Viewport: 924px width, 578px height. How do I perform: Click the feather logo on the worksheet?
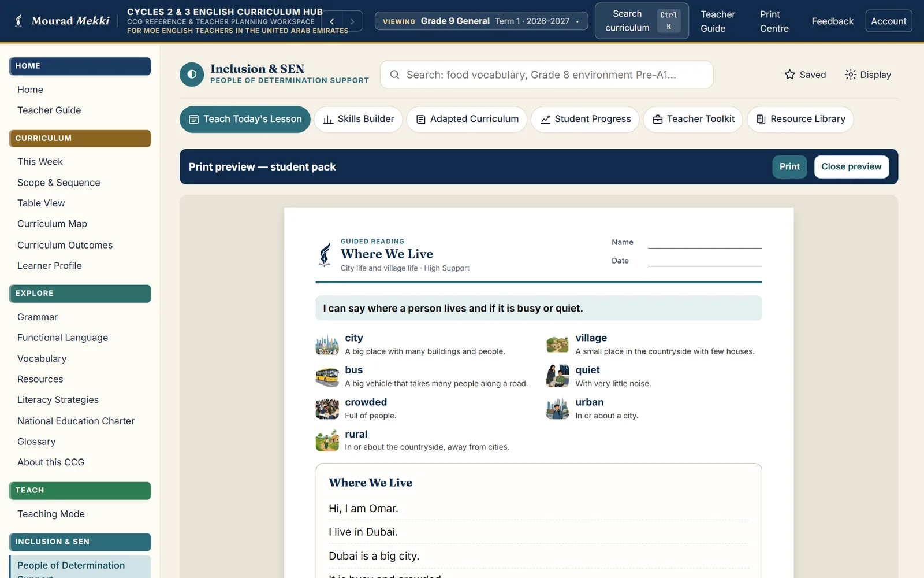point(325,255)
